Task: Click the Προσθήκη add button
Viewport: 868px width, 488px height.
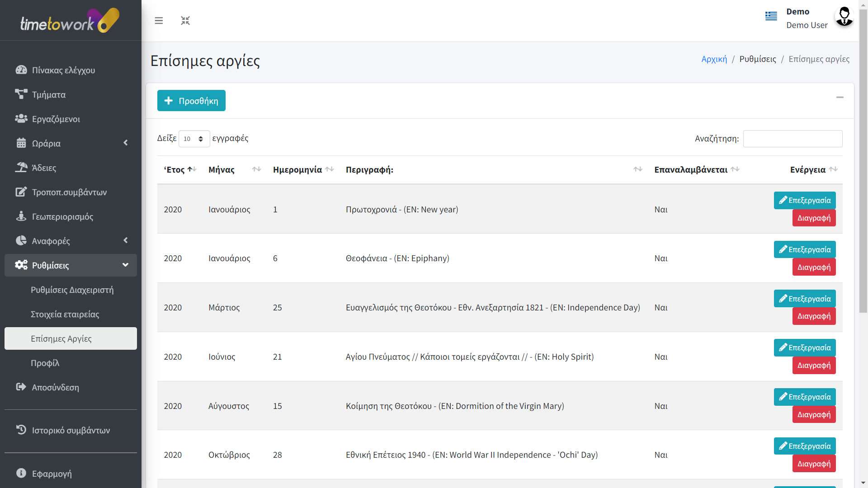Action: coord(191,101)
